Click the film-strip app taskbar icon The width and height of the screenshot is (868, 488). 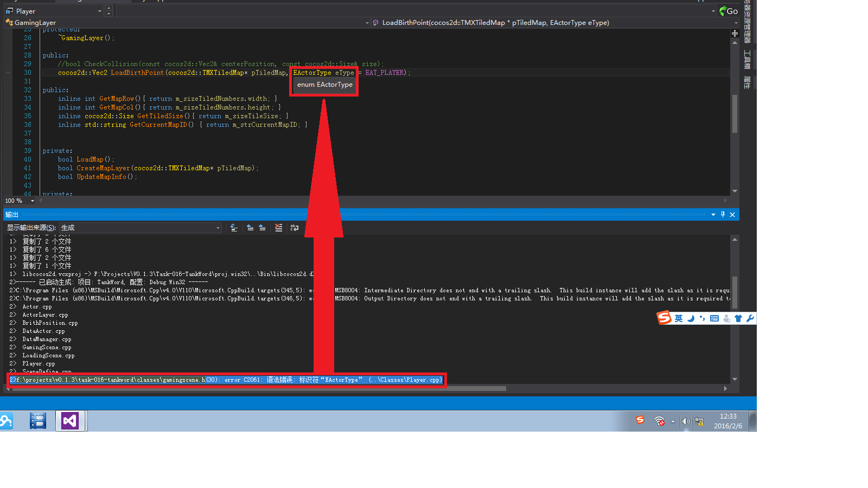coord(38,421)
